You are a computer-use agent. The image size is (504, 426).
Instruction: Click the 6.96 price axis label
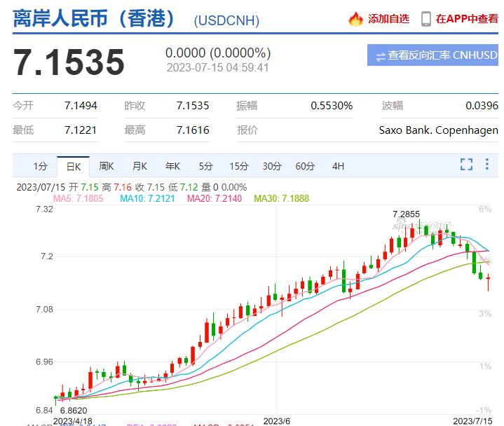[44, 362]
